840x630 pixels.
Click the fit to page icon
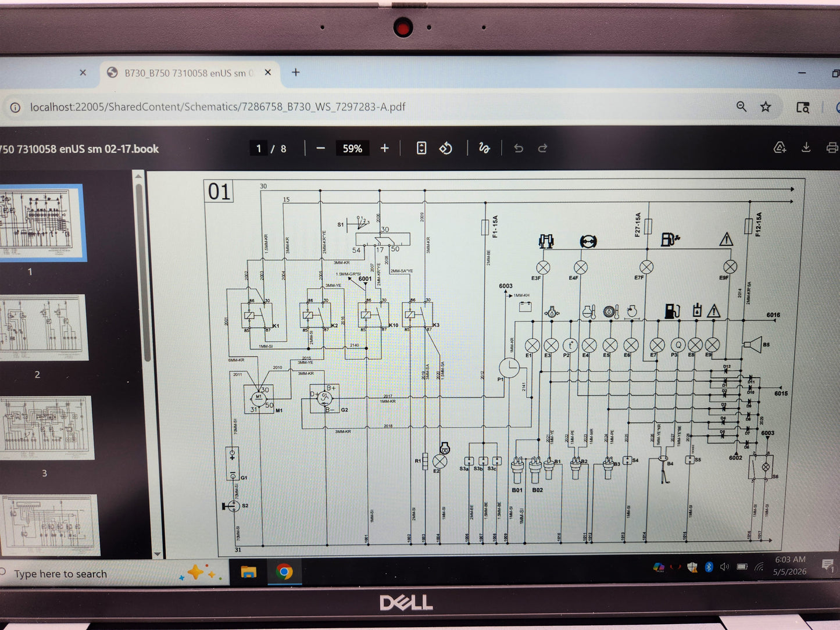(421, 149)
